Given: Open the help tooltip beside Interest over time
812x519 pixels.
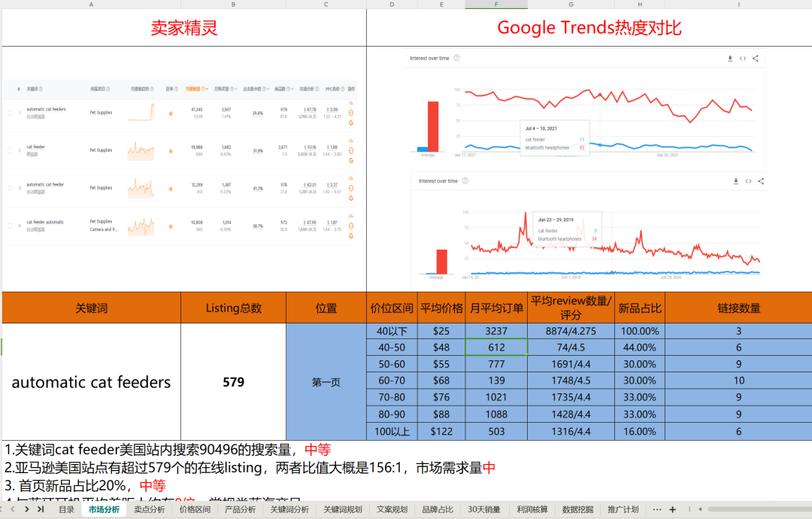Looking at the screenshot, I should [x=456, y=58].
